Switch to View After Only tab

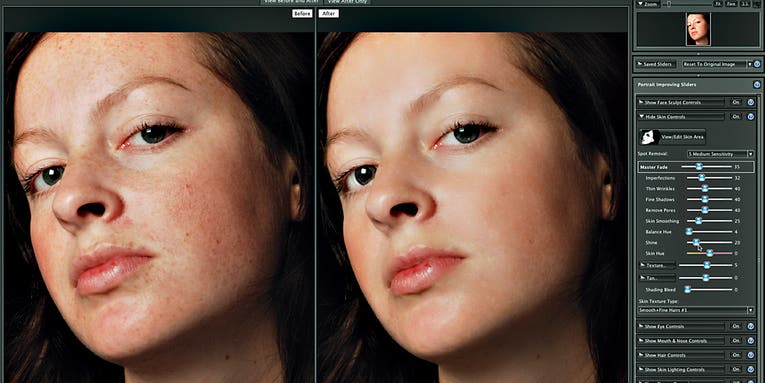pos(346,2)
